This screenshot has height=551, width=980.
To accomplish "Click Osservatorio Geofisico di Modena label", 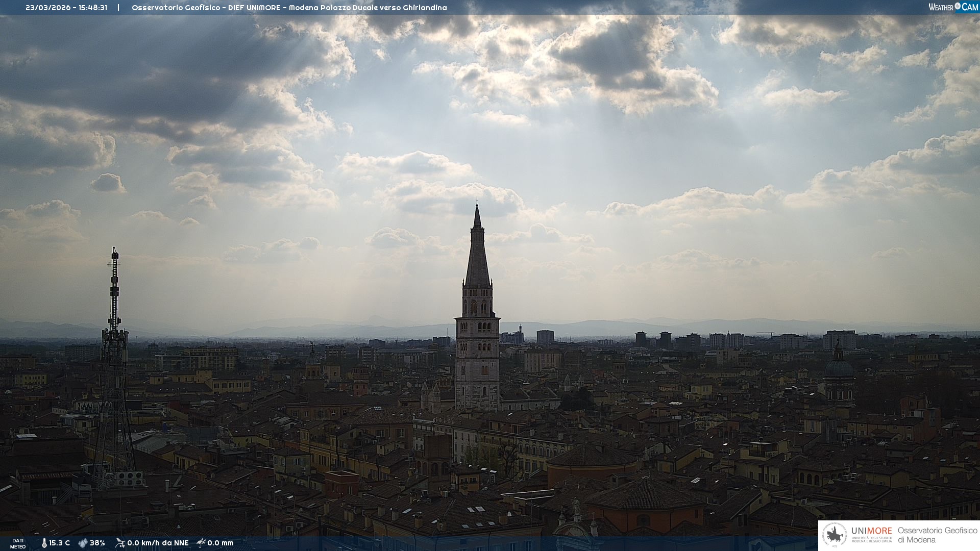I will (937, 535).
